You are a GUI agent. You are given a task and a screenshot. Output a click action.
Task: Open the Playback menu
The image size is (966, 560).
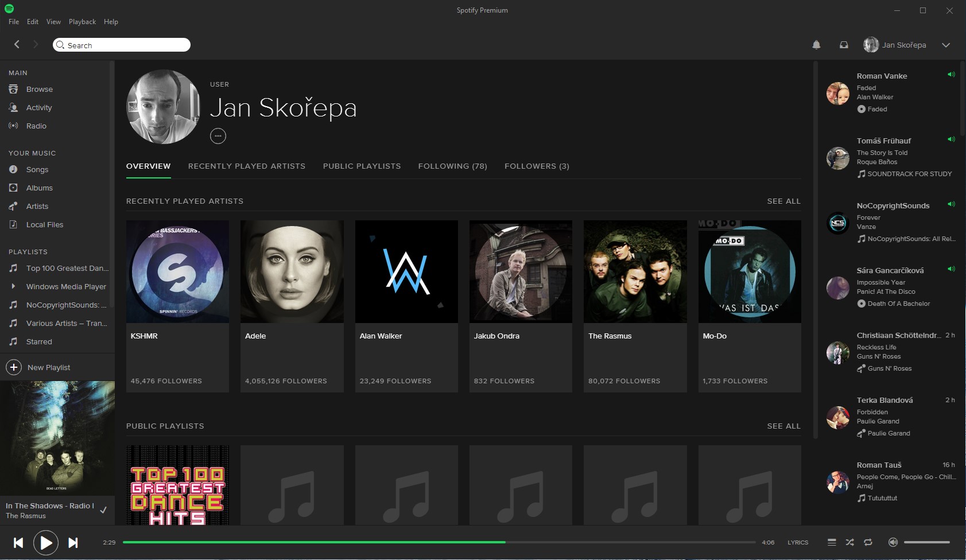[82, 22]
